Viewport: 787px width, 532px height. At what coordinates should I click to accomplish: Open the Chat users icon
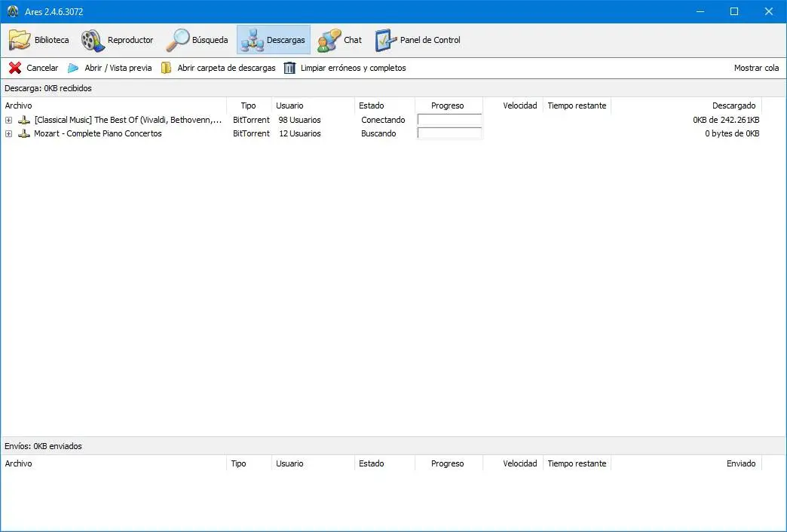pos(329,40)
